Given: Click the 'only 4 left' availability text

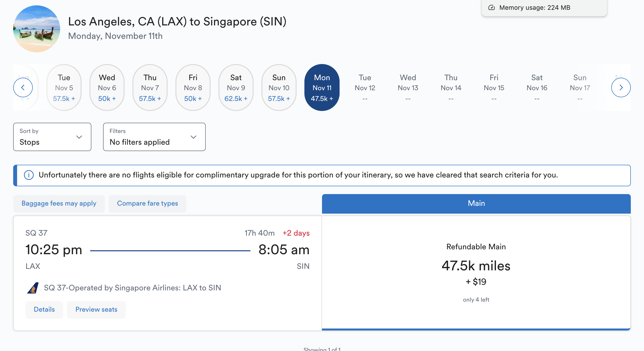Looking at the screenshot, I should point(476,300).
